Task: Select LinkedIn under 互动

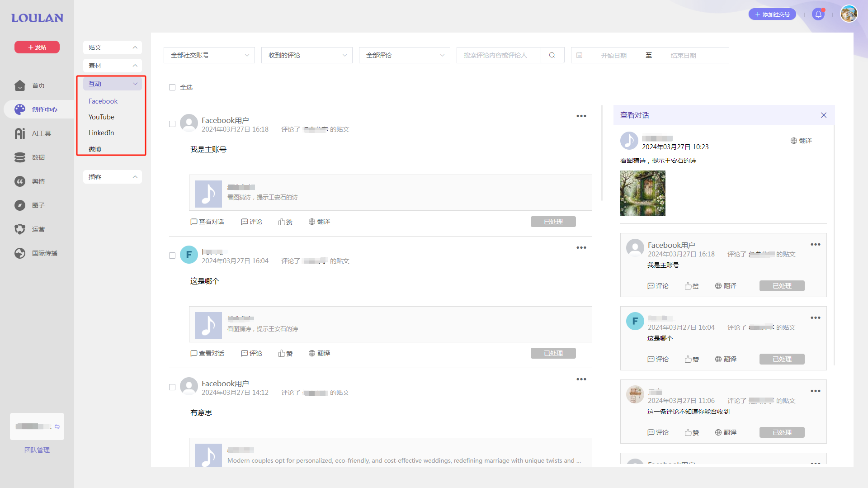Action: (101, 133)
